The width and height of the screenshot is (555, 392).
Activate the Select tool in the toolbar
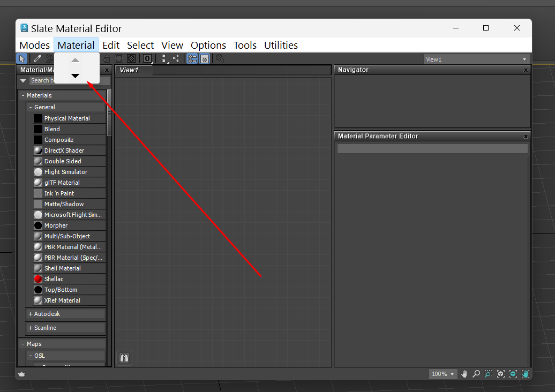point(22,58)
